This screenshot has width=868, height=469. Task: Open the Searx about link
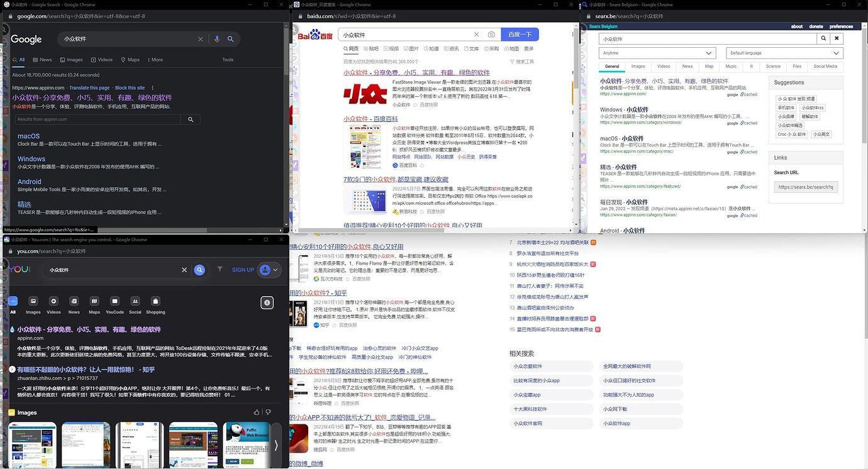click(797, 26)
